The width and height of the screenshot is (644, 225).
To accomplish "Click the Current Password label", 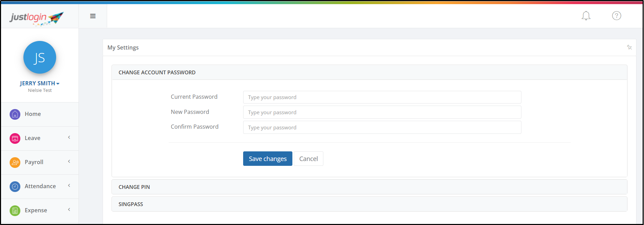I will (x=194, y=97).
